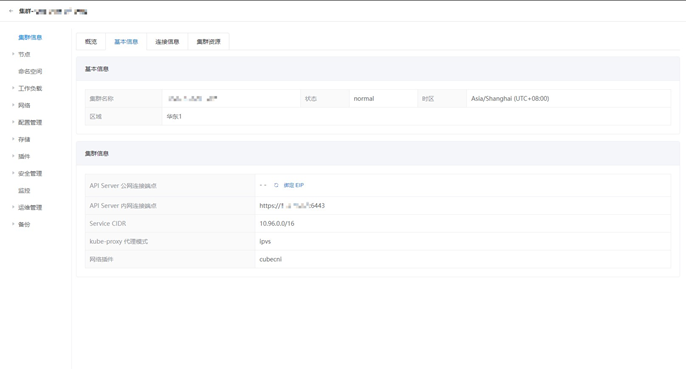Open 监控 in the sidebar
The width and height of the screenshot is (686, 369).
tap(24, 190)
